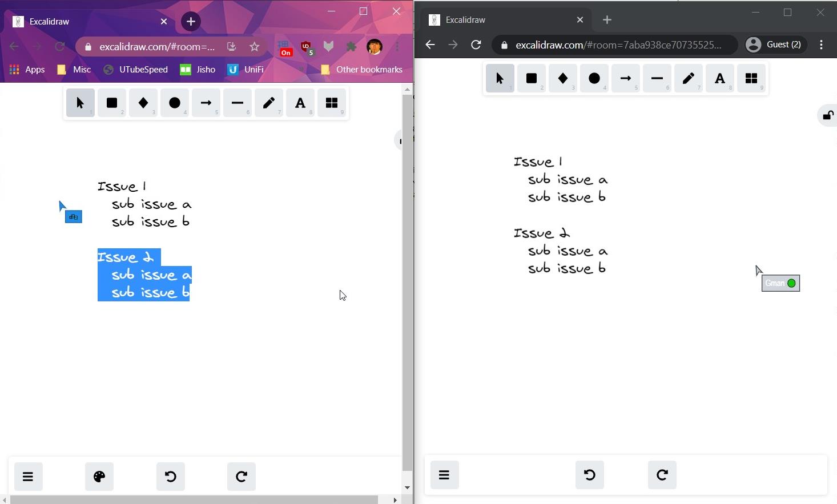Screen dimensions: 837x504
Task: Open the canvas background color palette
Action: 99,477
